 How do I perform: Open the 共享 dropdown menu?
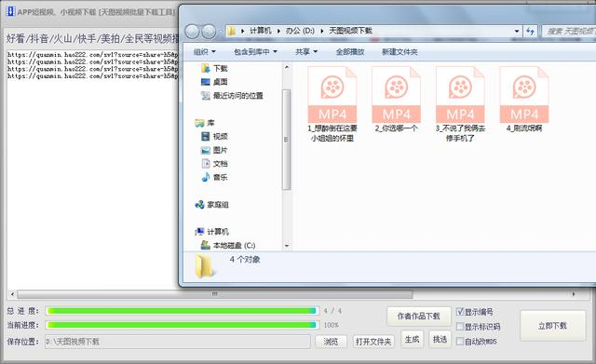(x=306, y=52)
